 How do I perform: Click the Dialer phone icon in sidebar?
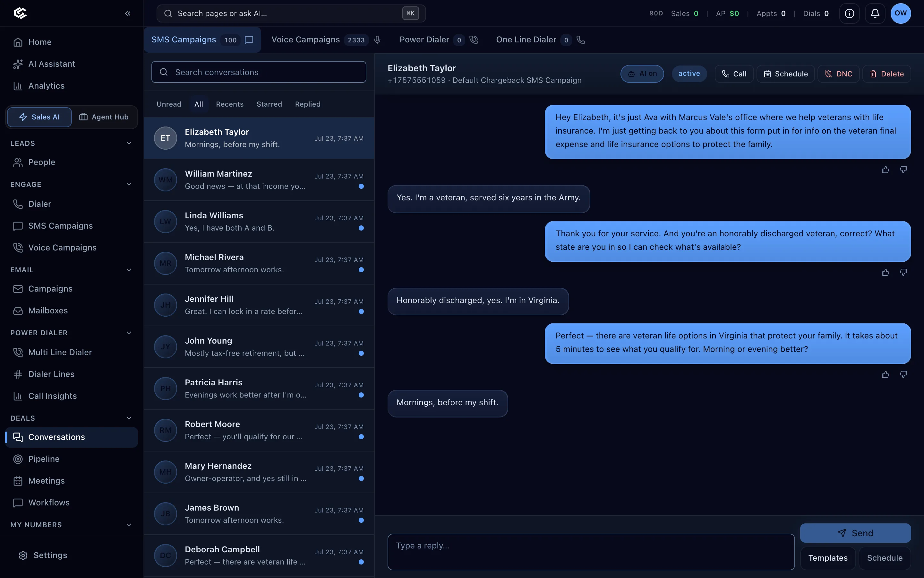tap(18, 204)
